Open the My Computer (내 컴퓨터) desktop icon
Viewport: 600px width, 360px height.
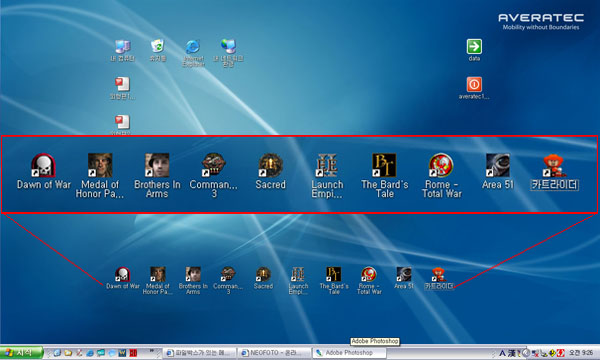point(122,50)
